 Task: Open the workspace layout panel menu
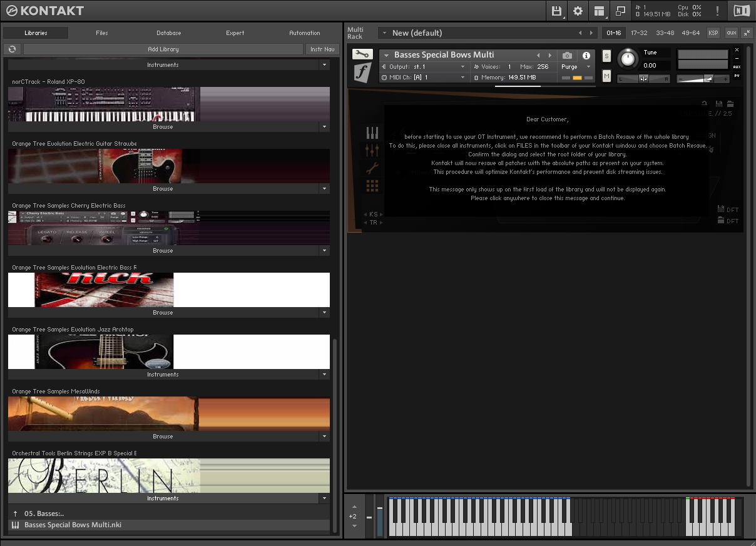pyautogui.click(x=600, y=11)
